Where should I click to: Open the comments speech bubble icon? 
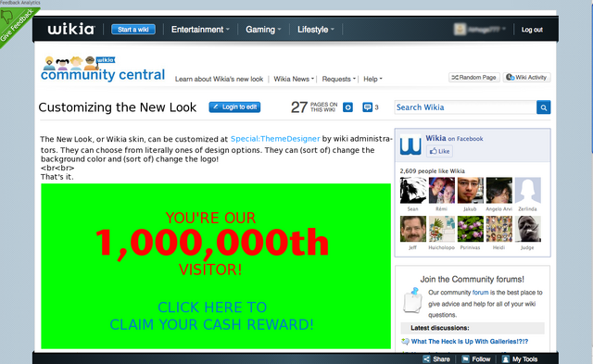367,107
